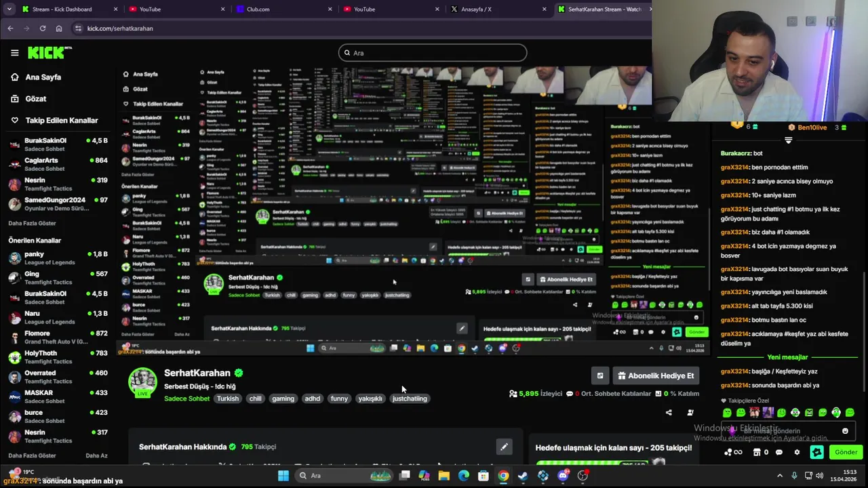Open the Flomore channel in the sidebar
The width and height of the screenshot is (868, 488).
[57, 338]
